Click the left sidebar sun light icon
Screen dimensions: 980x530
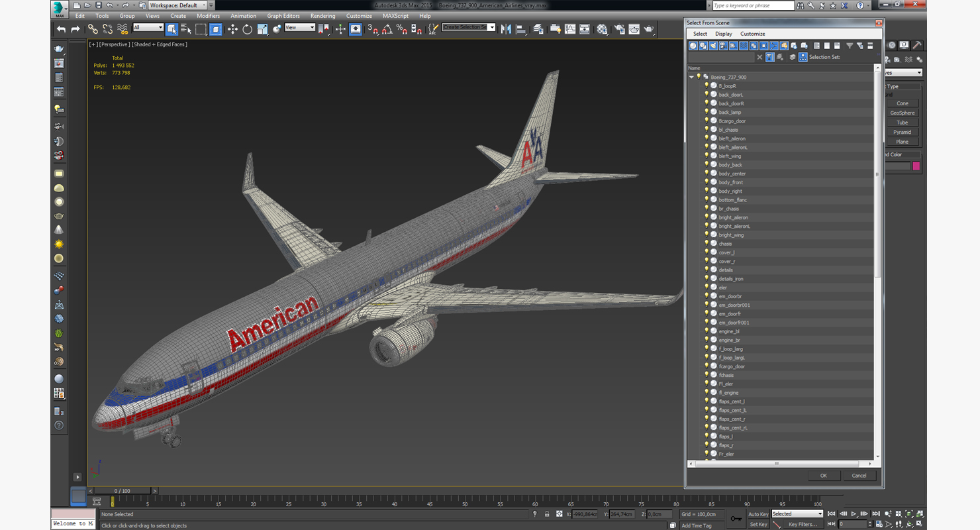coord(59,244)
